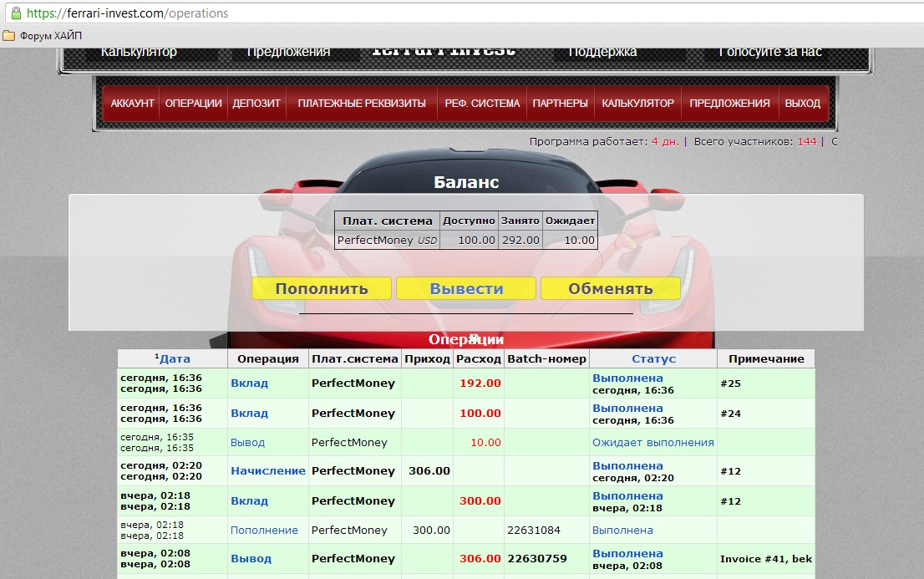
Task: Click КАЛЬКУЛЯТОР in red navigation bar
Action: tap(637, 104)
